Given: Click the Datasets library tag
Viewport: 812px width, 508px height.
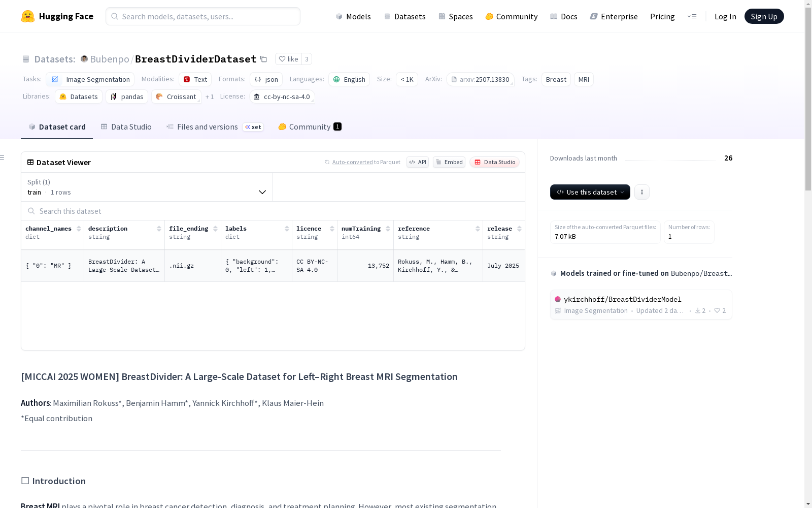Looking at the screenshot, I should [79, 97].
